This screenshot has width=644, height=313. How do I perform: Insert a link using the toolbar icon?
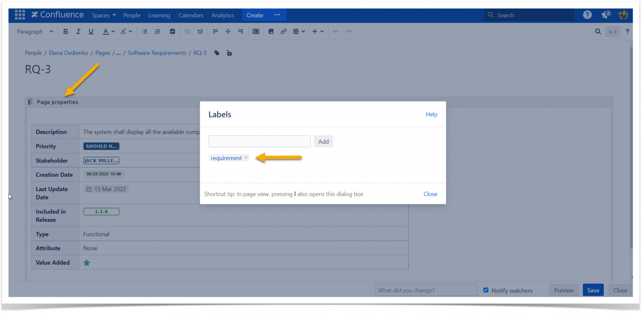(x=283, y=31)
